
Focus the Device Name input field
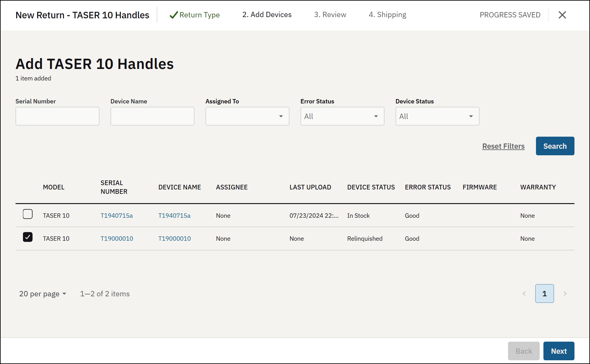152,116
